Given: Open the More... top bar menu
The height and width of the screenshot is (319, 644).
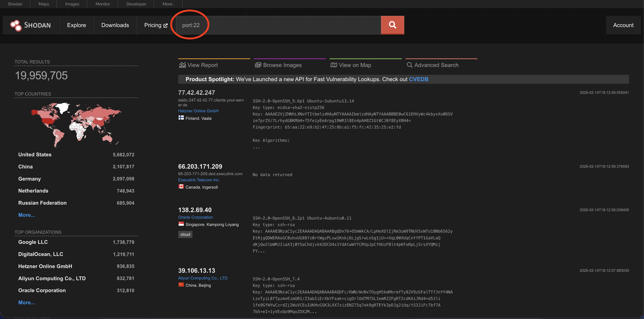Looking at the screenshot, I should (x=168, y=4).
